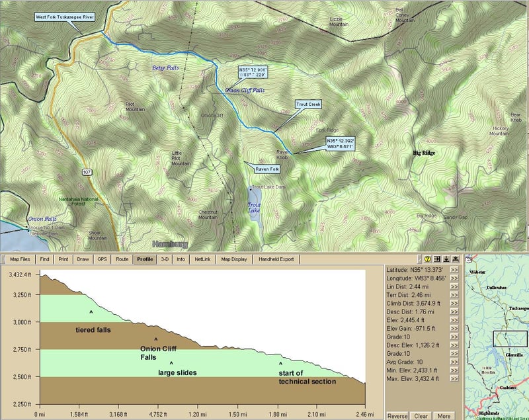Click the West Fork Tuckasegee River callout label
529x420 pixels.
65,17
